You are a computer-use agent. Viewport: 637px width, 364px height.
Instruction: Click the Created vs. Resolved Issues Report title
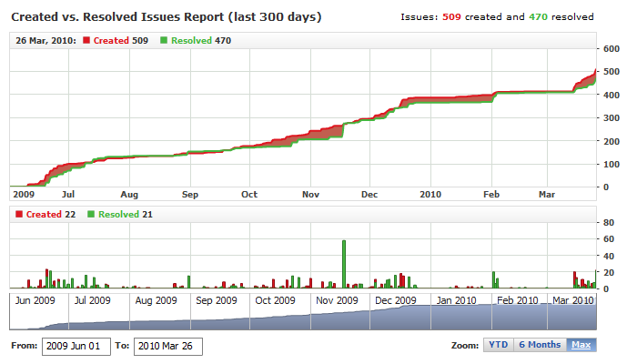(x=165, y=17)
